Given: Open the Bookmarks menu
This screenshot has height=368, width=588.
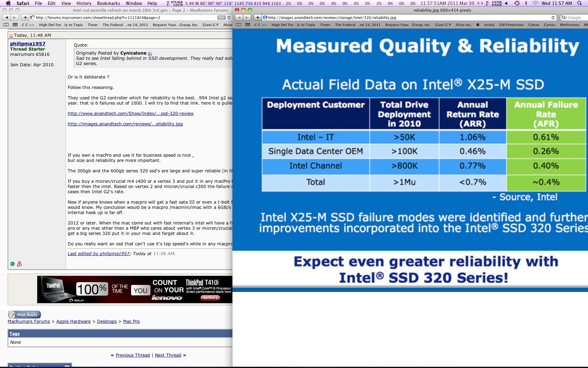Looking at the screenshot, I should (108, 3).
